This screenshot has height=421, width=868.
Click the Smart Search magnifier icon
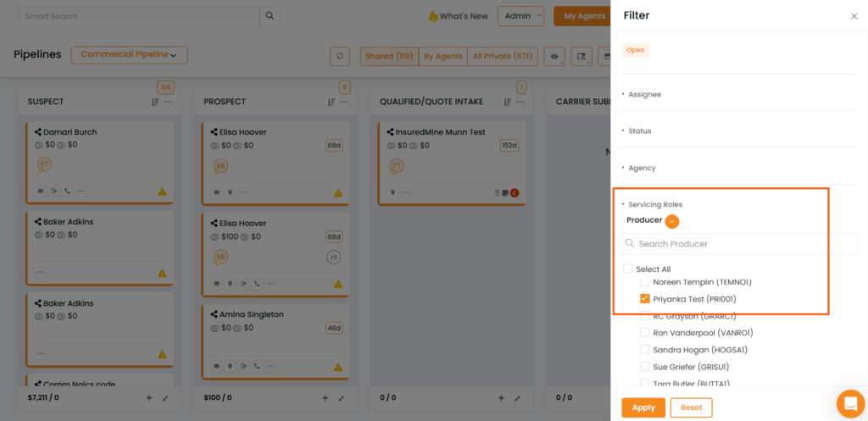(270, 16)
